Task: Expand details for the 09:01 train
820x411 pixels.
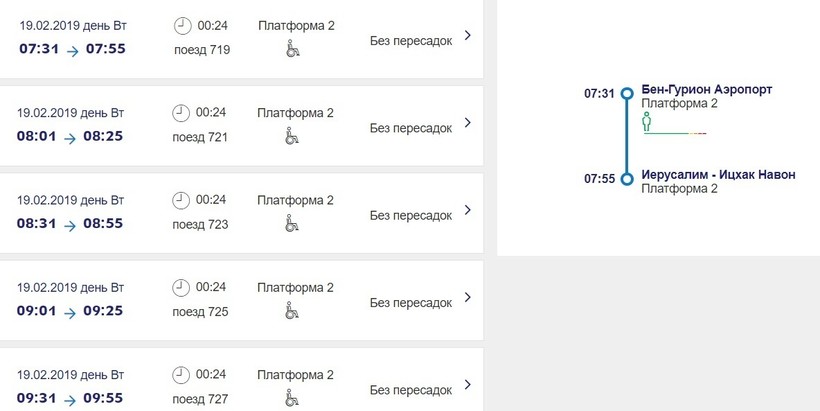Action: (x=468, y=298)
